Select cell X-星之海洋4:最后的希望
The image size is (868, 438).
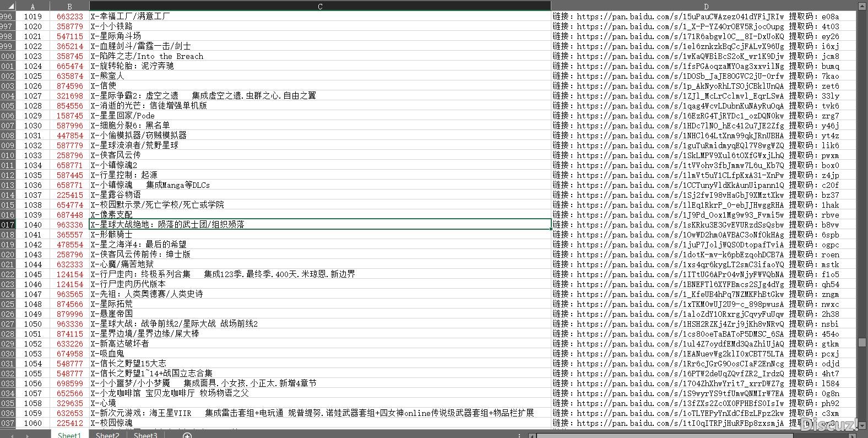click(320, 245)
